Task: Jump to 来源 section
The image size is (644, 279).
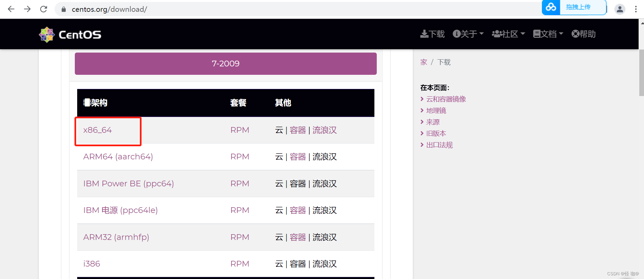Action: [x=433, y=122]
